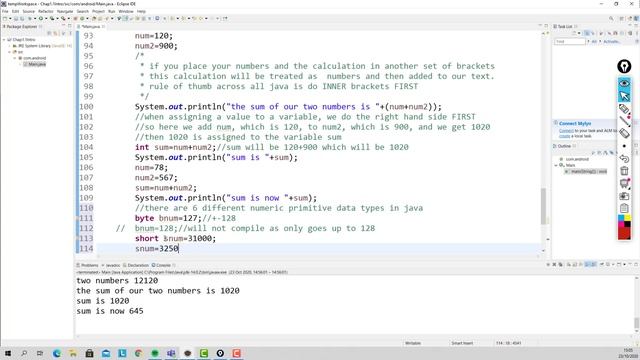640x360 pixels.
Task: Select the Console tab
Action: coord(162,265)
